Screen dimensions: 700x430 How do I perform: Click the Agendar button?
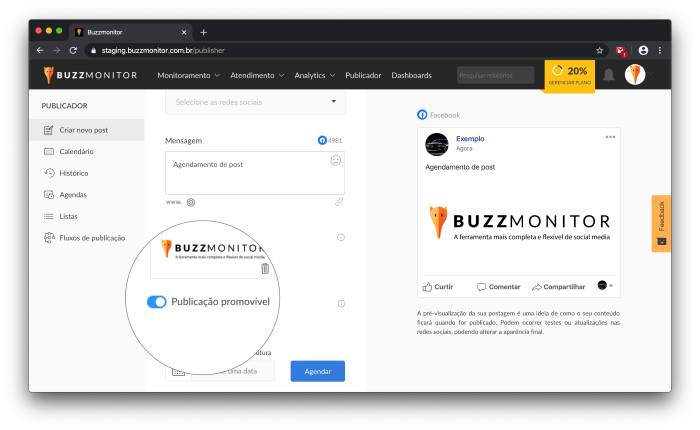[317, 371]
